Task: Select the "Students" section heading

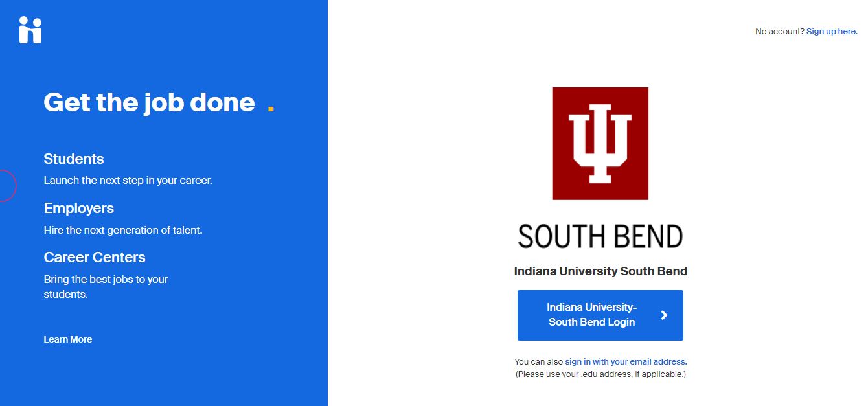Action: [73, 159]
